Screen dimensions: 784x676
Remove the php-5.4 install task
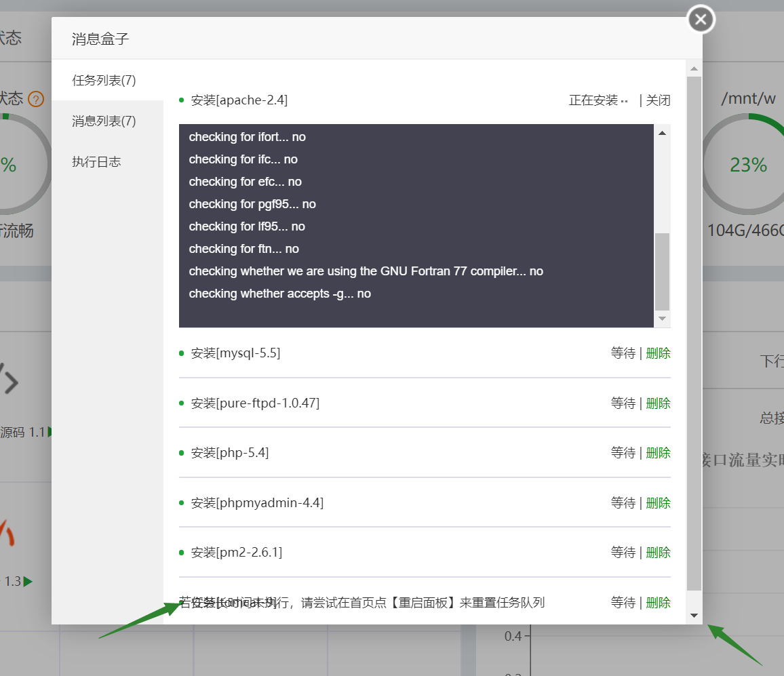tap(658, 453)
